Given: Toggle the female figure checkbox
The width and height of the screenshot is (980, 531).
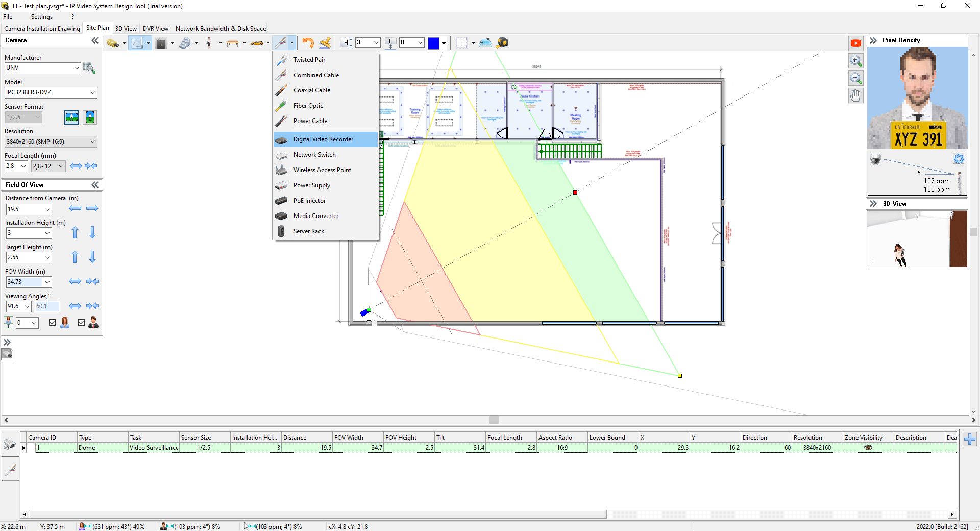Looking at the screenshot, I should tap(52, 323).
